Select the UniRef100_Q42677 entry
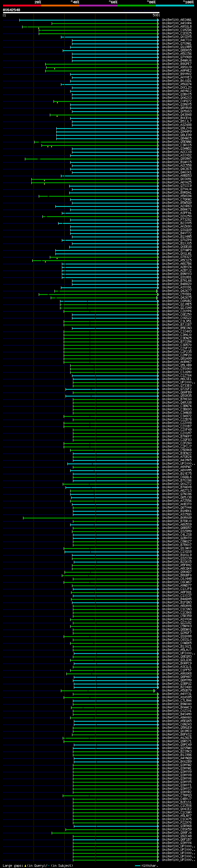 click(x=177, y=291)
